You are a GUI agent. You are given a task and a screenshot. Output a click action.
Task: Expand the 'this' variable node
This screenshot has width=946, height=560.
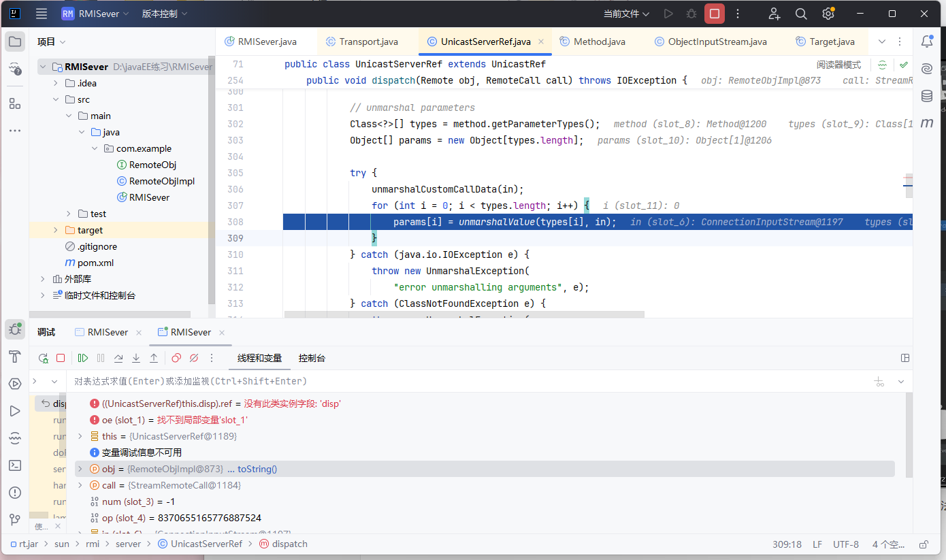coord(80,436)
